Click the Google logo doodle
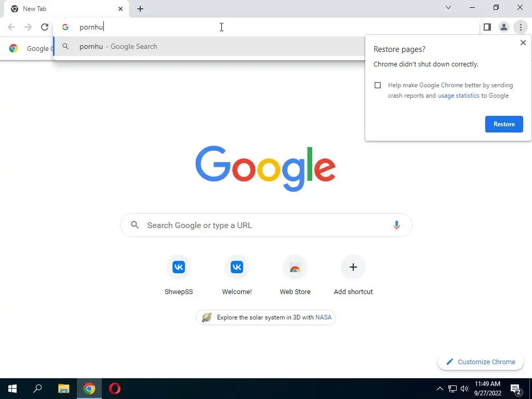Screen dimensions: 532x399 coord(265,169)
